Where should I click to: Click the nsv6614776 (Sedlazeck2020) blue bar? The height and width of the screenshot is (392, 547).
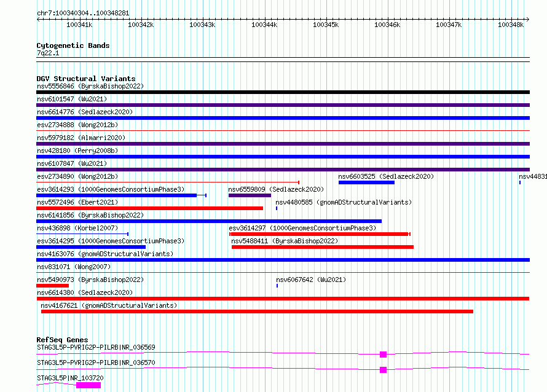point(283,118)
